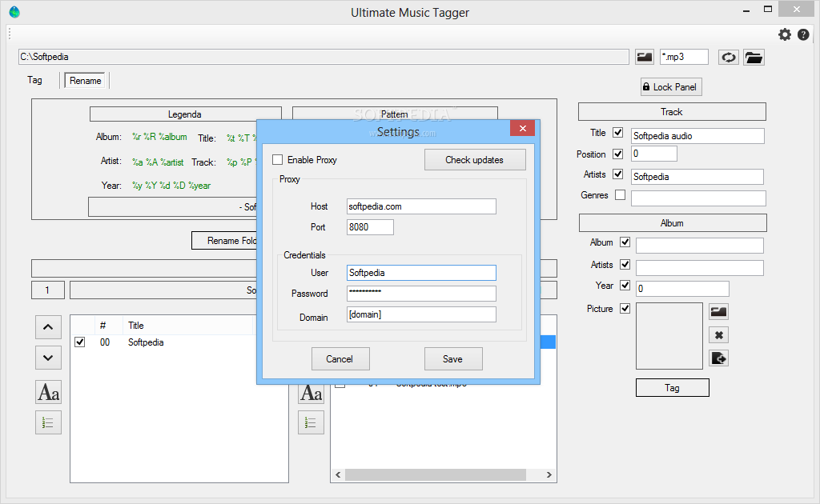
Task: Click the Album name field
Action: [x=700, y=246]
